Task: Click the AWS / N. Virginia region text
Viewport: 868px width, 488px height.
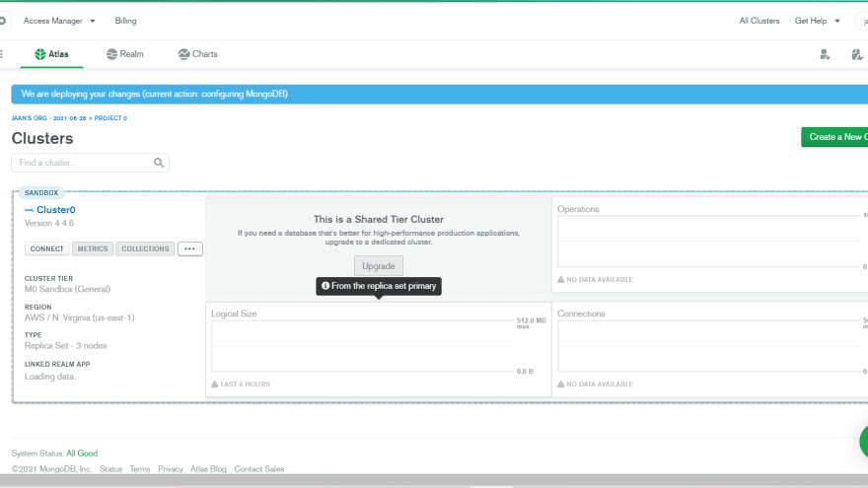Action: (79, 318)
